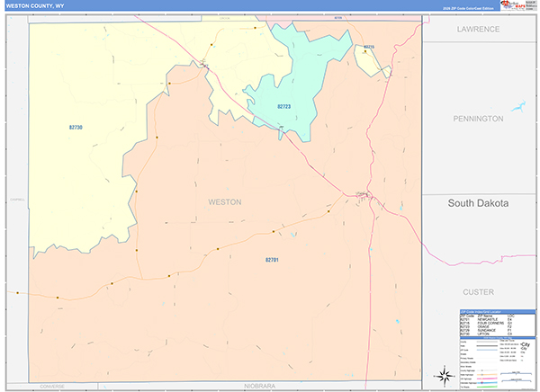Click the LAWRENCE county label
This screenshot has width=540, height=392.
click(479, 30)
